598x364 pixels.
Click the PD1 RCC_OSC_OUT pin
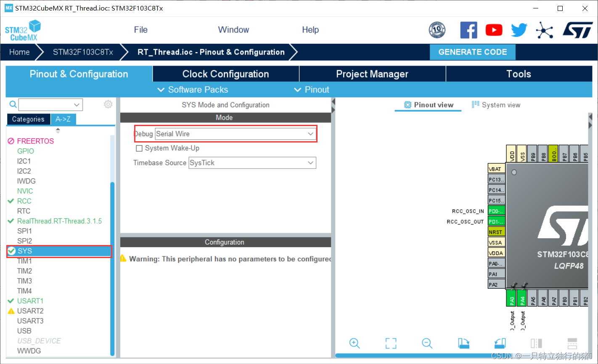pyautogui.click(x=496, y=222)
